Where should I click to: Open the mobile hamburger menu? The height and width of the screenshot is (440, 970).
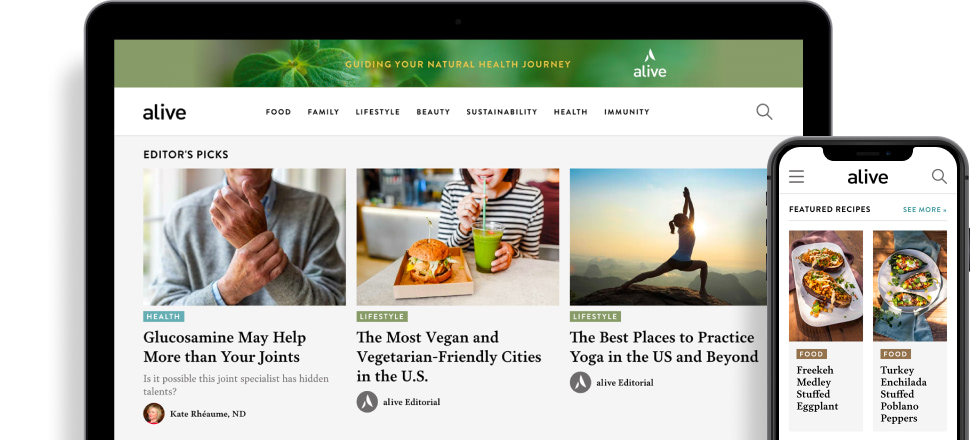click(x=797, y=177)
